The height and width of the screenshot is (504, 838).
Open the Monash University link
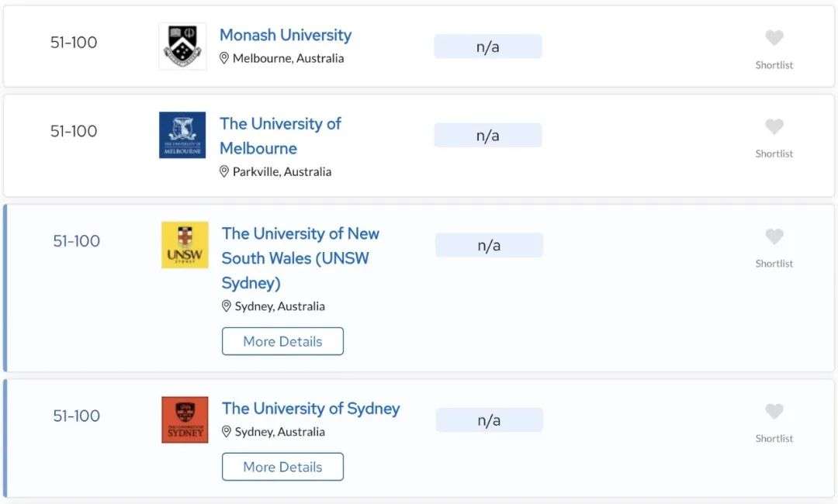(286, 35)
